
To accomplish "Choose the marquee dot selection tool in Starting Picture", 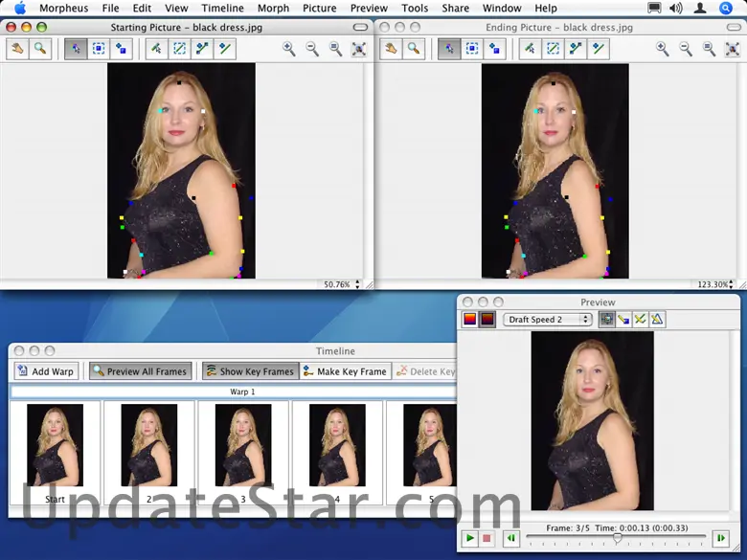I will pyautogui.click(x=99, y=49).
